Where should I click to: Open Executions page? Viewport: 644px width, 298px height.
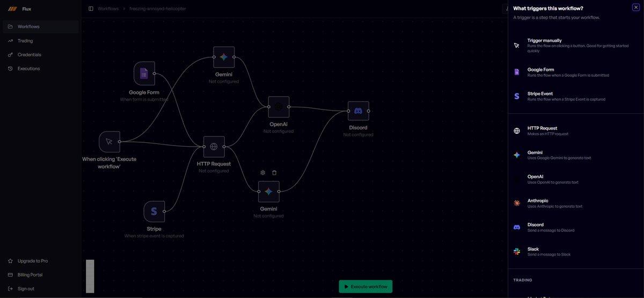click(41, 69)
